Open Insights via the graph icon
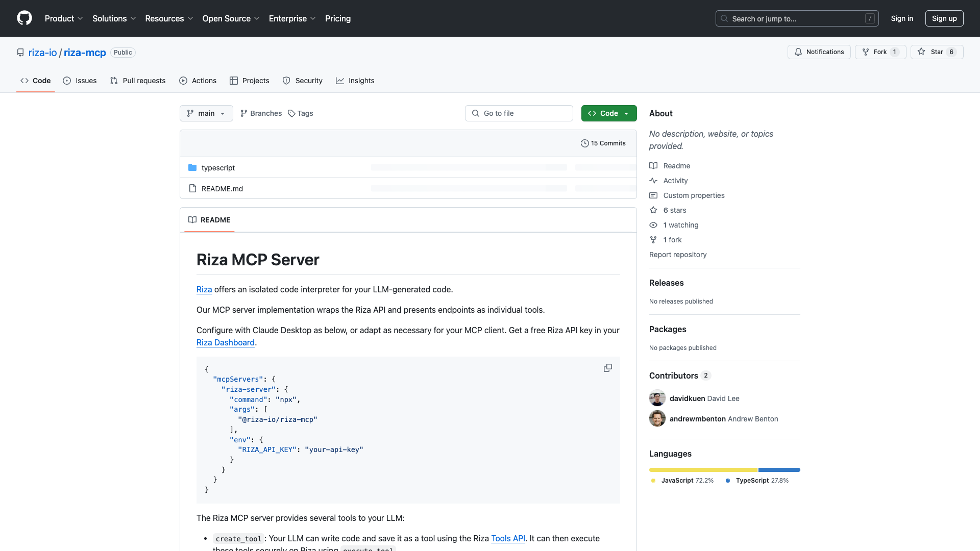The image size is (980, 551). click(x=340, y=81)
